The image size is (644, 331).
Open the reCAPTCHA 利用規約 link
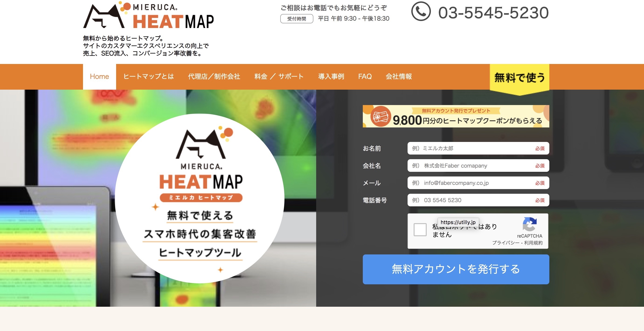533,243
